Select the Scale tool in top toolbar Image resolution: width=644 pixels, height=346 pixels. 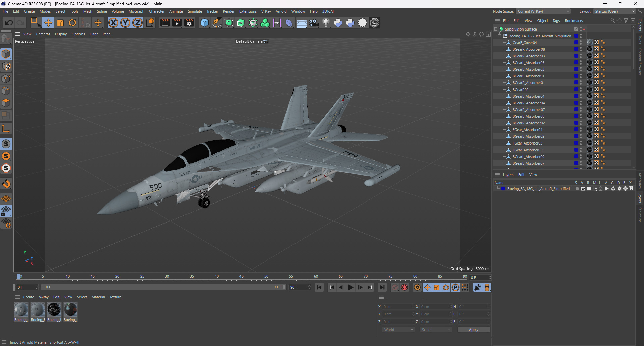point(60,23)
